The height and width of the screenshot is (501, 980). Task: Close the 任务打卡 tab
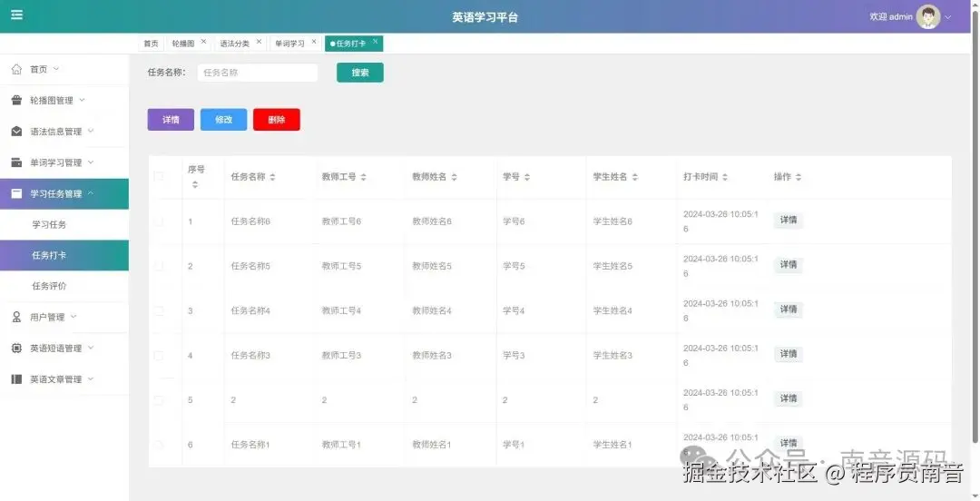pos(375,41)
